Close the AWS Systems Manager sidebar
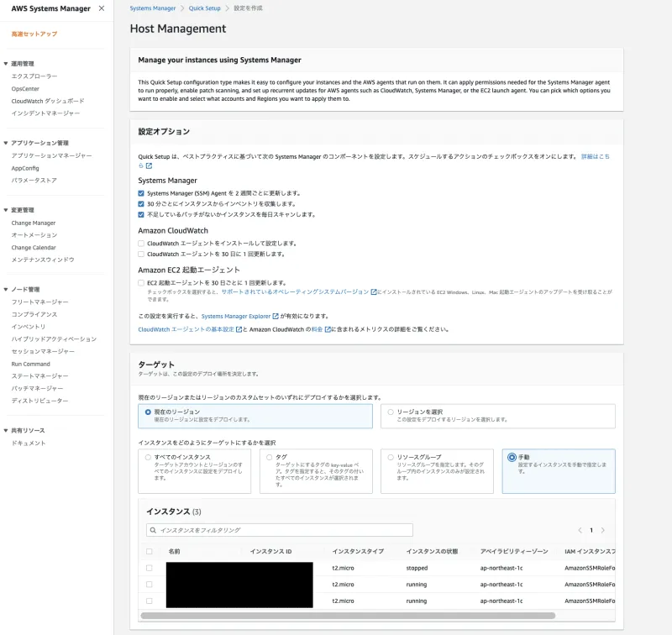 (102, 8)
